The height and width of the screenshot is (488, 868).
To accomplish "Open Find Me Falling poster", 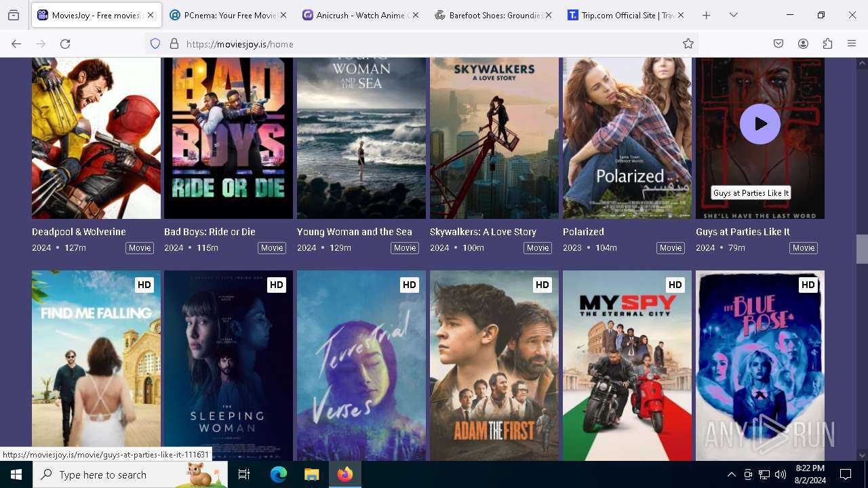I will [x=96, y=365].
